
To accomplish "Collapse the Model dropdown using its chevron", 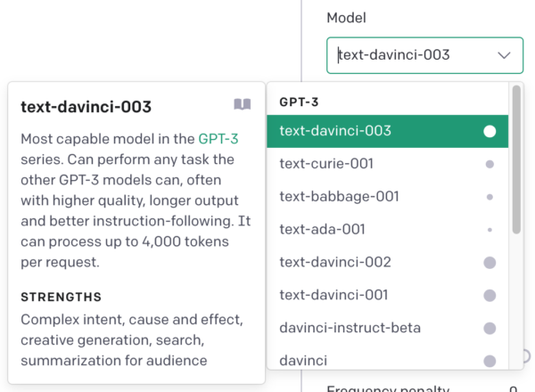I will [505, 55].
